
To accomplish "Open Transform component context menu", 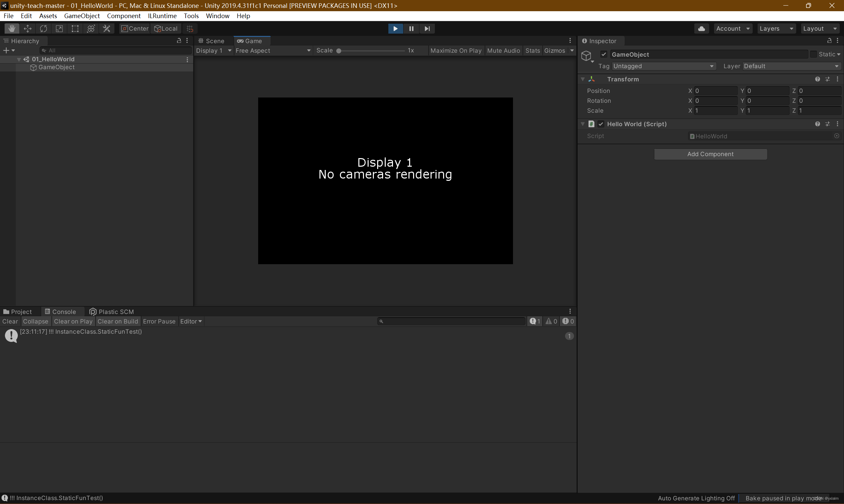I will tap(837, 79).
